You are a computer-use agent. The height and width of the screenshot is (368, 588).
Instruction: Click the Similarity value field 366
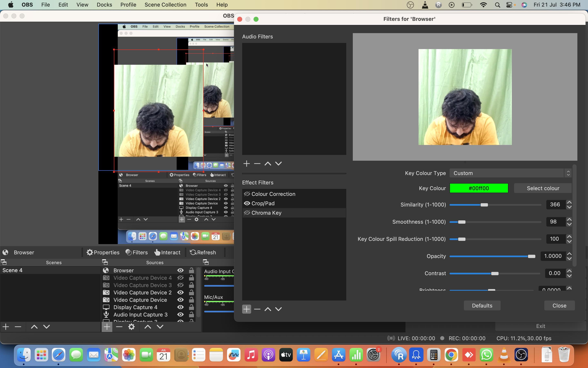pos(556,205)
